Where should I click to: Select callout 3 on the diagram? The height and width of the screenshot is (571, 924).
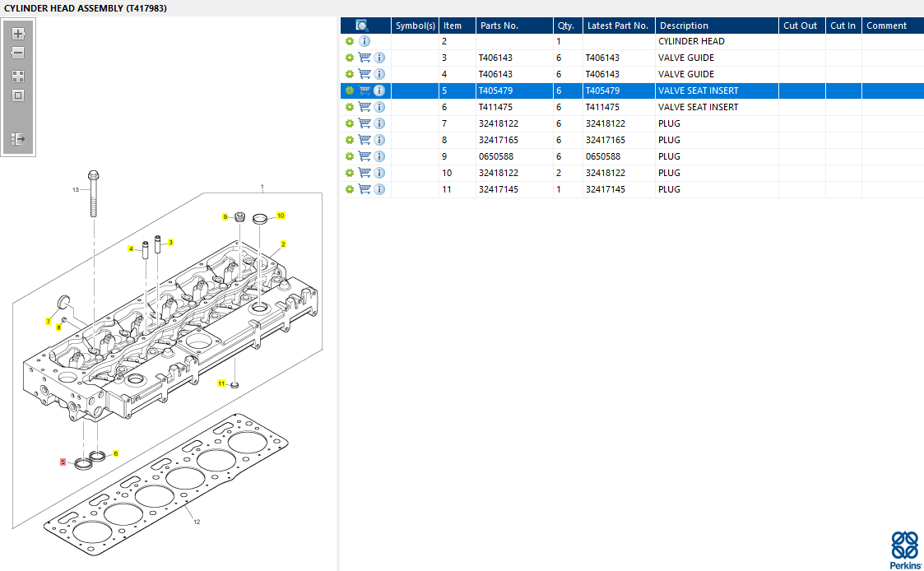171,242
